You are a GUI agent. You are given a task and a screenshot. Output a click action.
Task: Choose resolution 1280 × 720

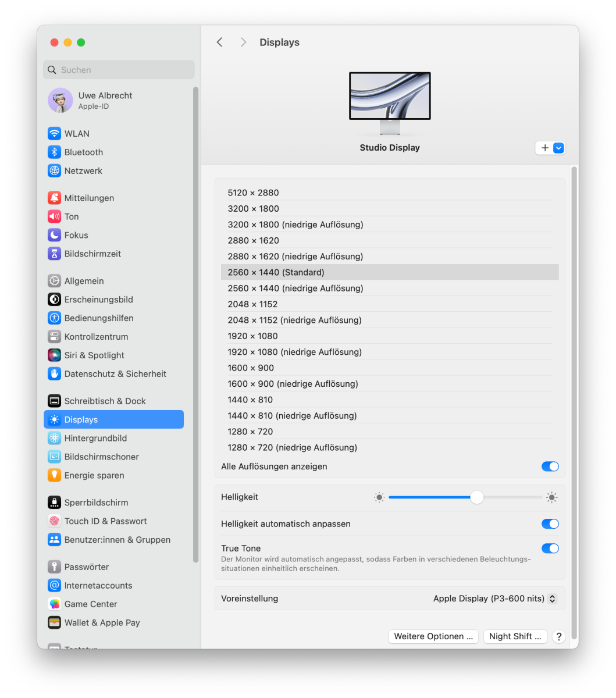pyautogui.click(x=390, y=432)
